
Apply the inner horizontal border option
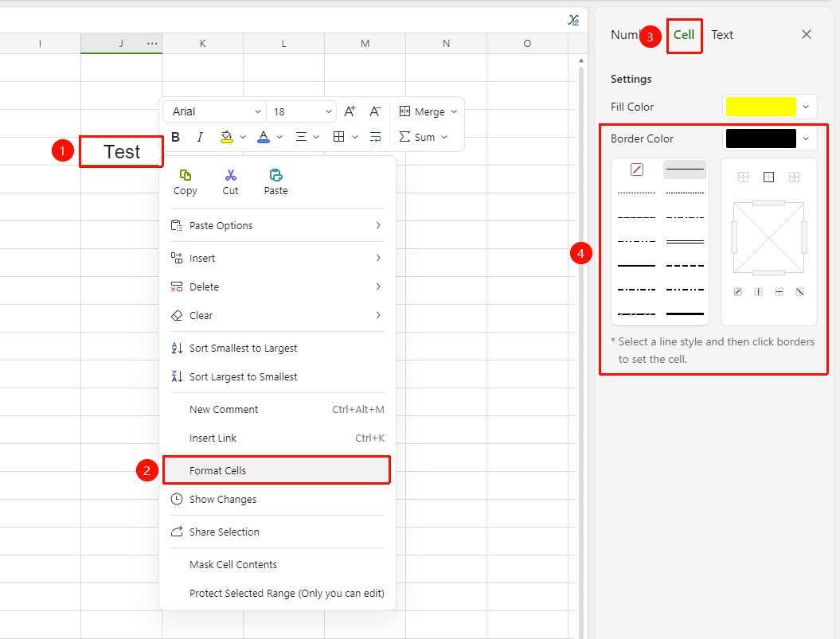point(779,292)
